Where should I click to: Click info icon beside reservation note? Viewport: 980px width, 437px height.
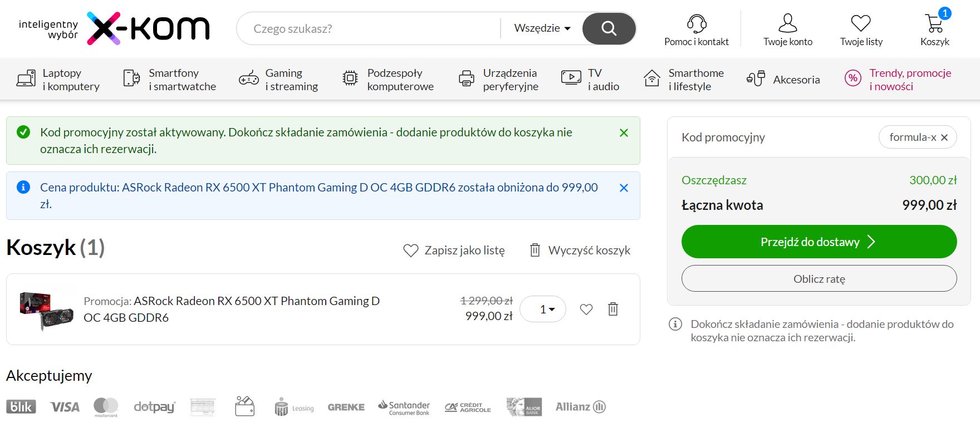pos(675,324)
